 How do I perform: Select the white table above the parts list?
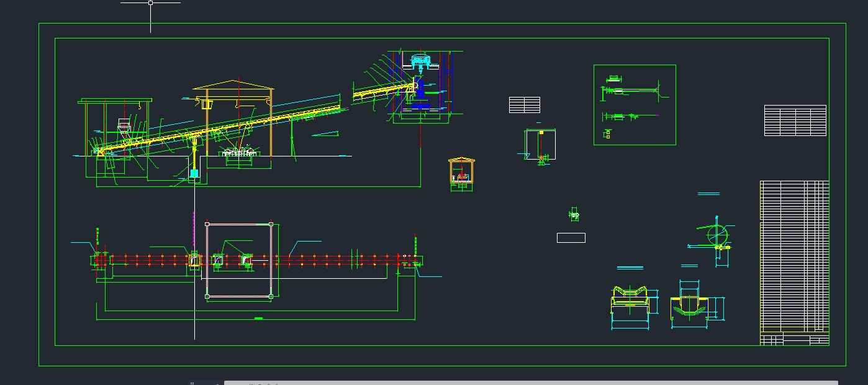tap(795, 120)
